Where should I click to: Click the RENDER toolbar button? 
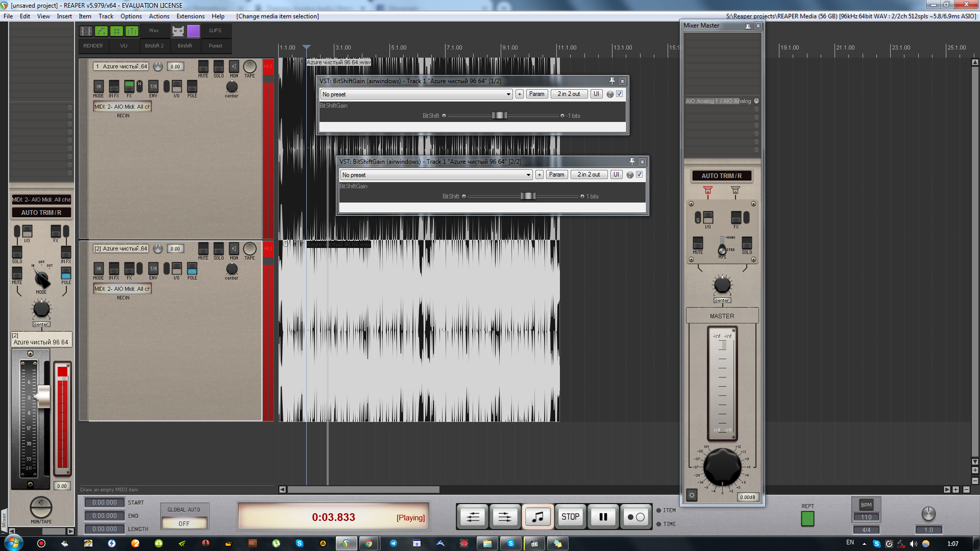[93, 46]
